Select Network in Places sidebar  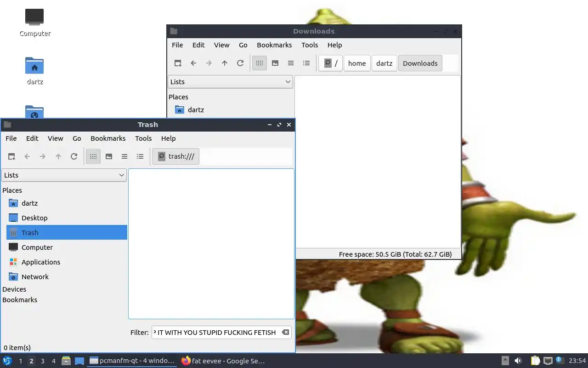point(67,277)
